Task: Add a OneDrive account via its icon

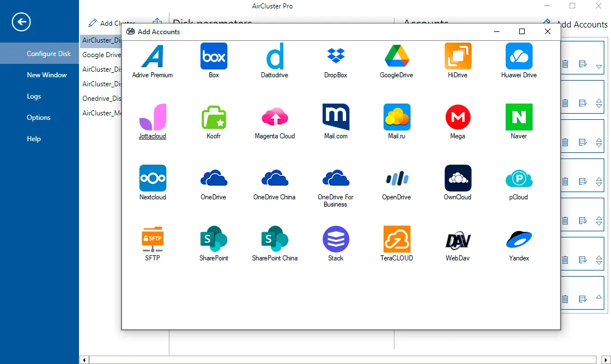Action: pos(213,178)
